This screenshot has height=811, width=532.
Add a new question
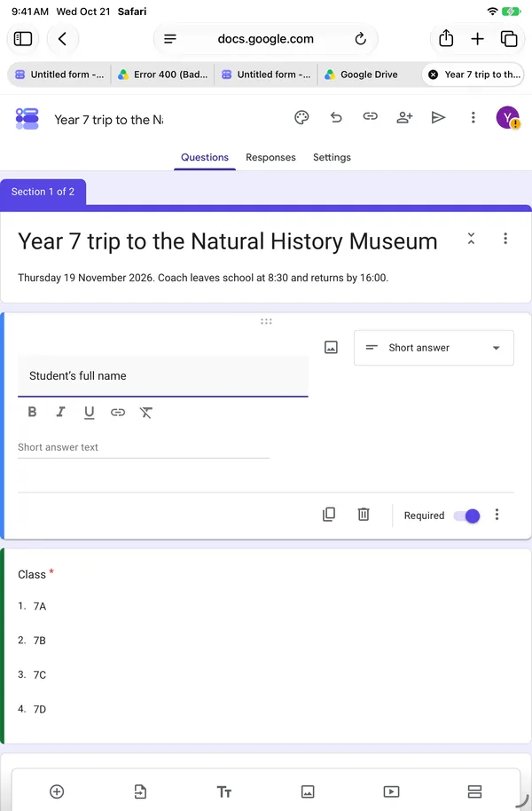point(57,791)
